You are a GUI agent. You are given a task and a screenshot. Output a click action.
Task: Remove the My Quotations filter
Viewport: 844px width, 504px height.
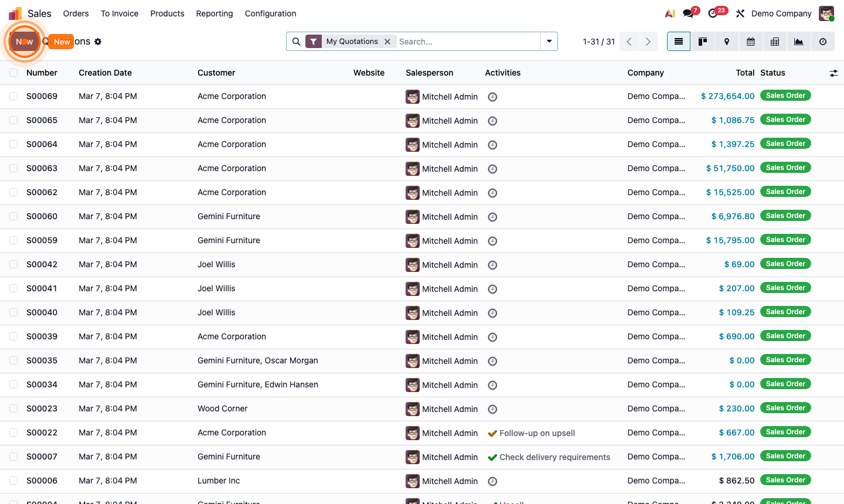click(x=387, y=42)
